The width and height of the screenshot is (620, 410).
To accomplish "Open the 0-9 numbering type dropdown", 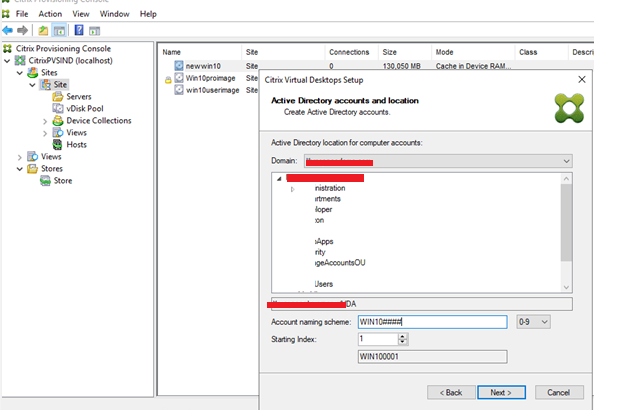I will [x=544, y=322].
